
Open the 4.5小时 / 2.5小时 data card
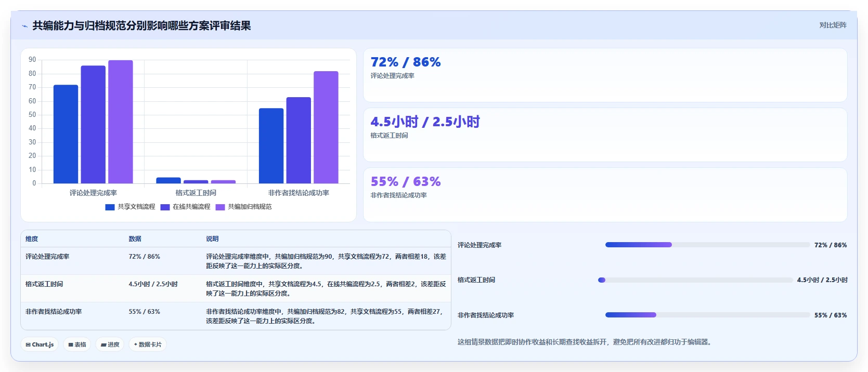[x=605, y=135]
